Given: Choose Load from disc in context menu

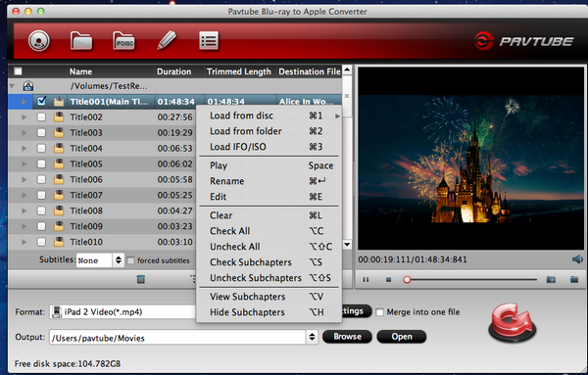Looking at the screenshot, I should (269, 116).
